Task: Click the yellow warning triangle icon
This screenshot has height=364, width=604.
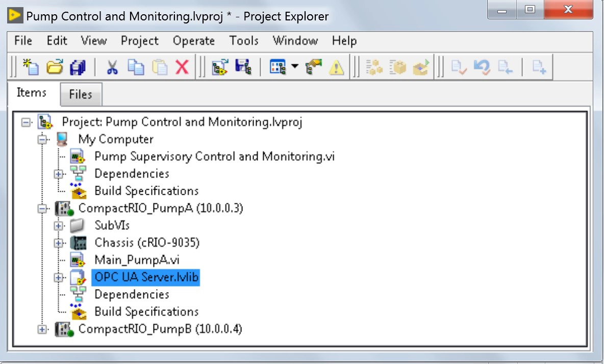Action: [336, 67]
